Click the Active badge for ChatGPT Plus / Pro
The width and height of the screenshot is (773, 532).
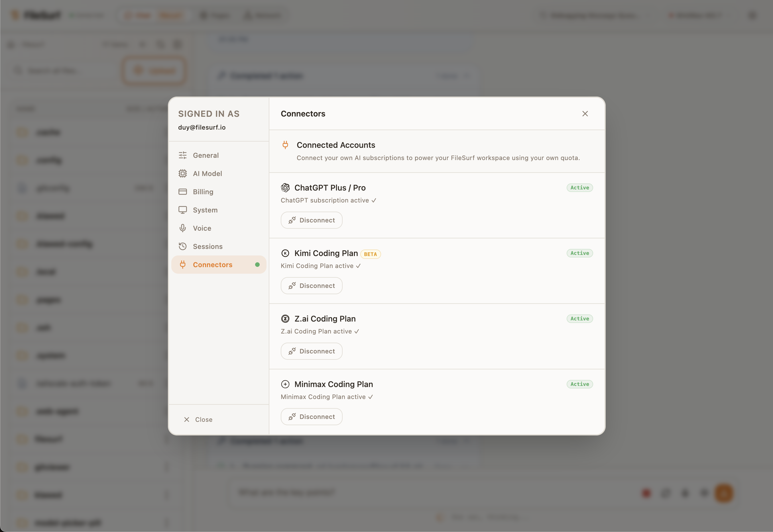[x=579, y=188]
